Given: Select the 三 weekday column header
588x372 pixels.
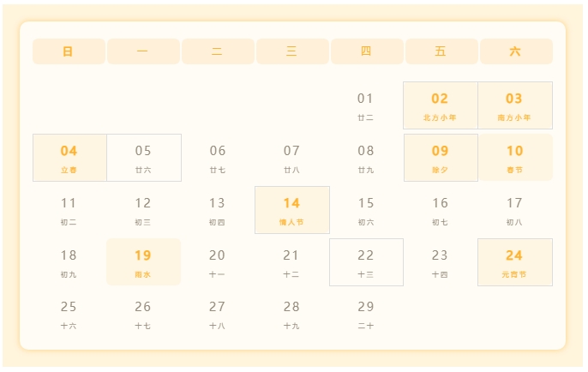Looking at the screenshot, I should click(x=291, y=51).
